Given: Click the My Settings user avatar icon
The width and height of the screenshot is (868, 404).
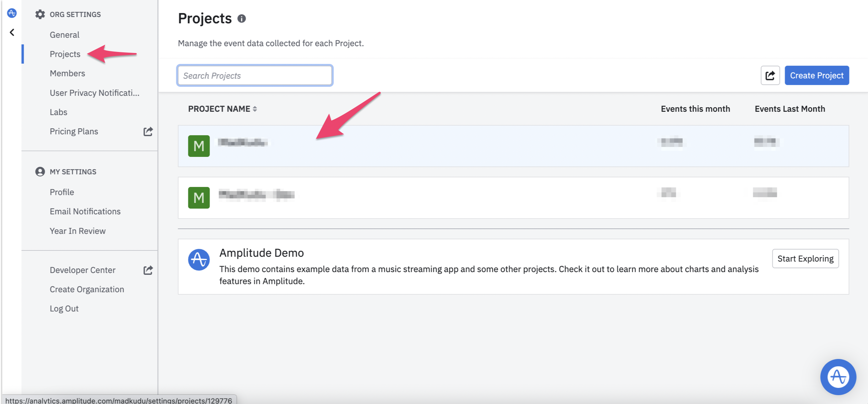Looking at the screenshot, I should (x=40, y=172).
